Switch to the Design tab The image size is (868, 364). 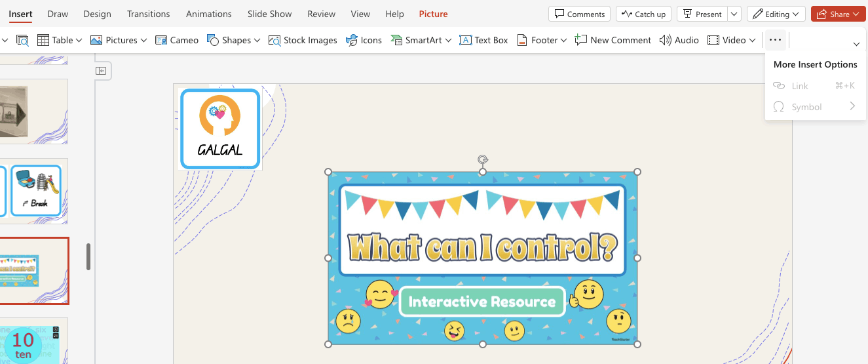(x=98, y=14)
